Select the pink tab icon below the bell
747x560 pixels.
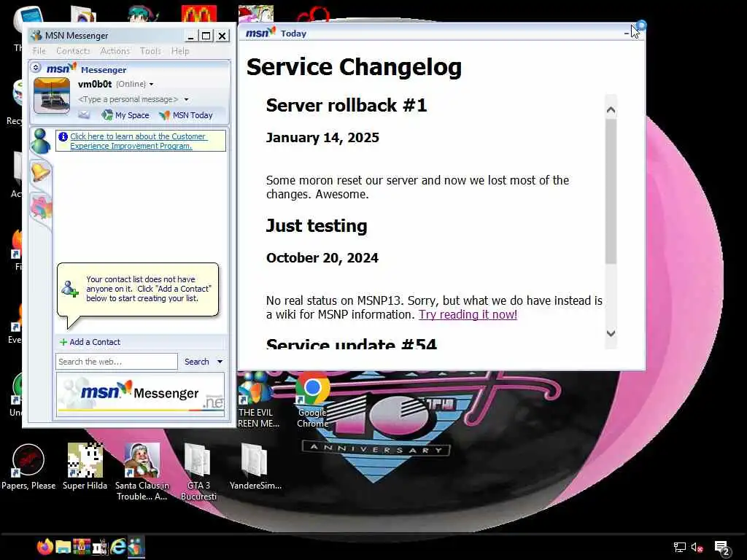point(41,208)
